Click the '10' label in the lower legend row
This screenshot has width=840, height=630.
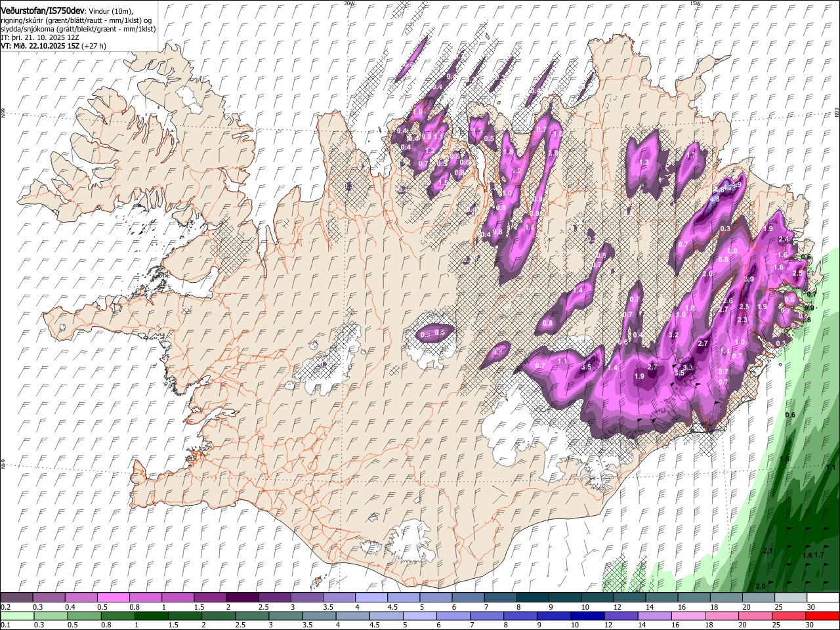[574, 625]
